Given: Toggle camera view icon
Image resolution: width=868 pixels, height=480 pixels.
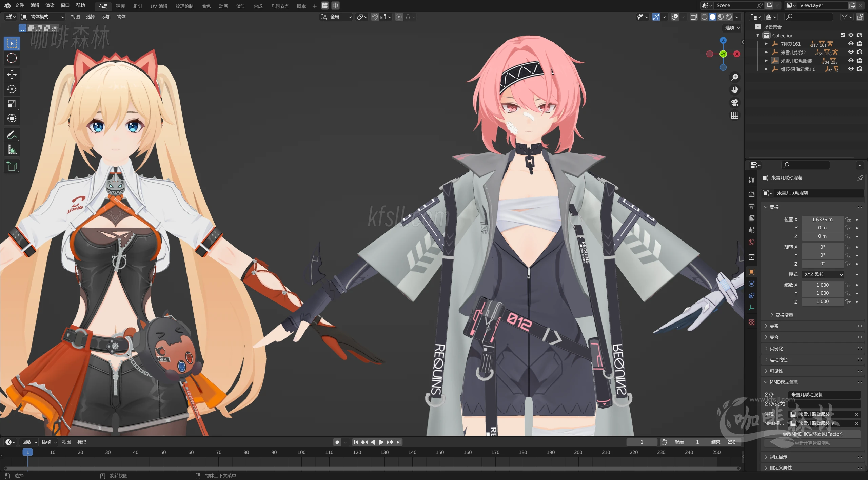Looking at the screenshot, I should pos(734,103).
